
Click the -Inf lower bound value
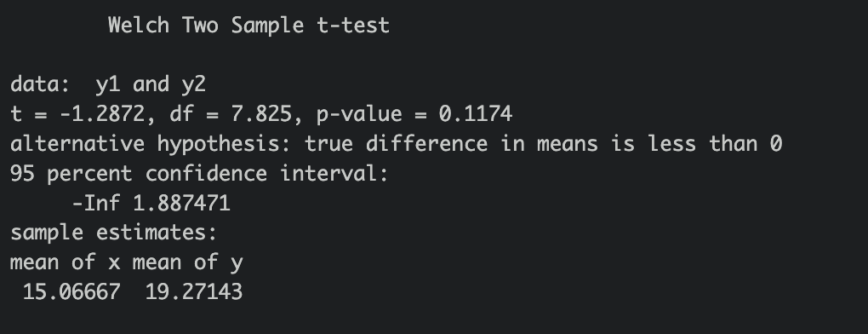click(x=96, y=204)
